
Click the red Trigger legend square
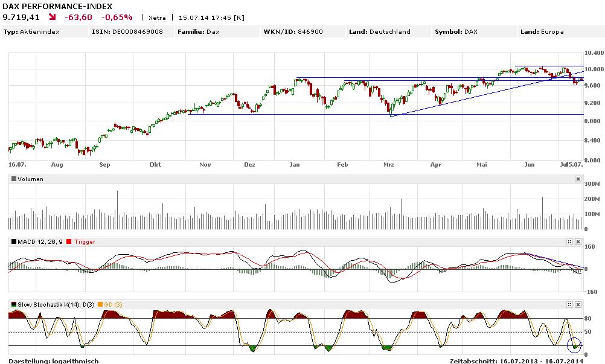[69, 242]
